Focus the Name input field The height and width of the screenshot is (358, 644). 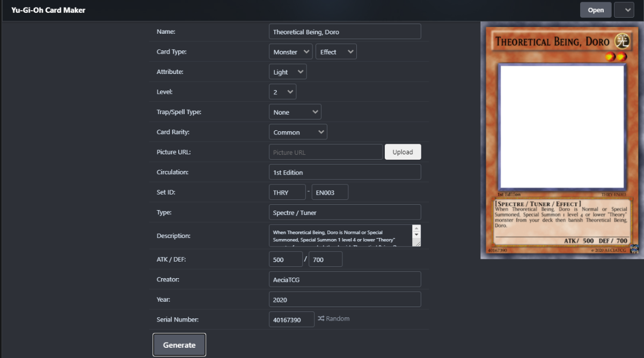pyautogui.click(x=345, y=32)
